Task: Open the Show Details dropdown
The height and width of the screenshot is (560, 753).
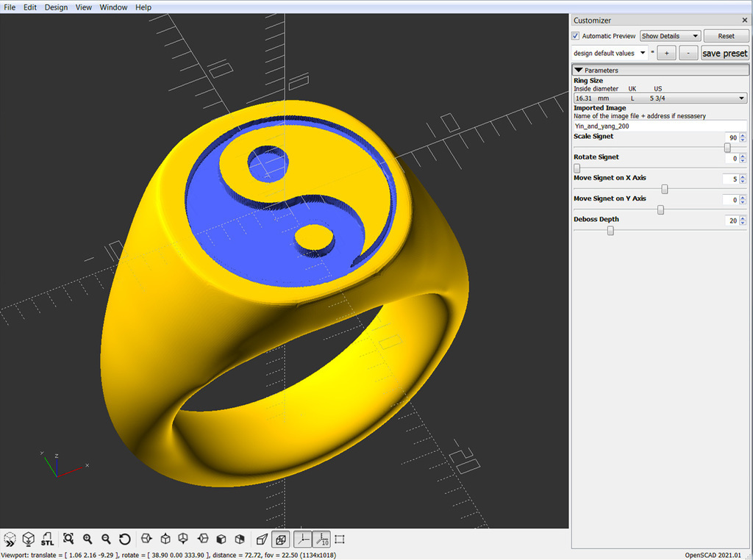Action: coord(669,35)
